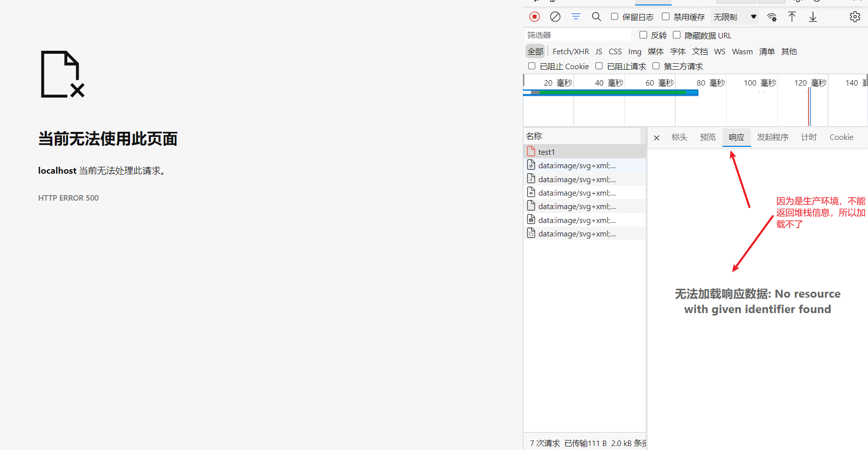
Task: Click the test1 document icon
Action: tap(531, 151)
